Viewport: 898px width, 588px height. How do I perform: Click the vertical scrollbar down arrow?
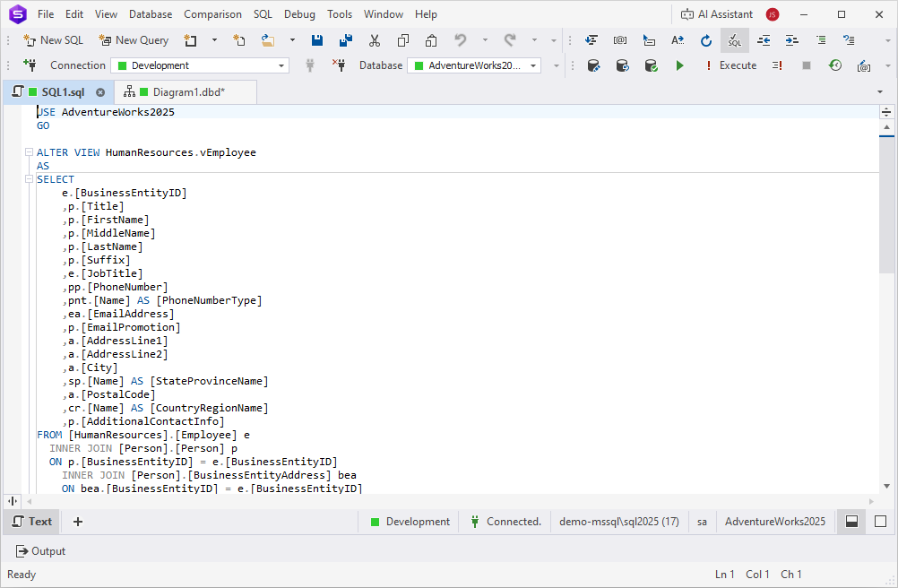tap(886, 486)
